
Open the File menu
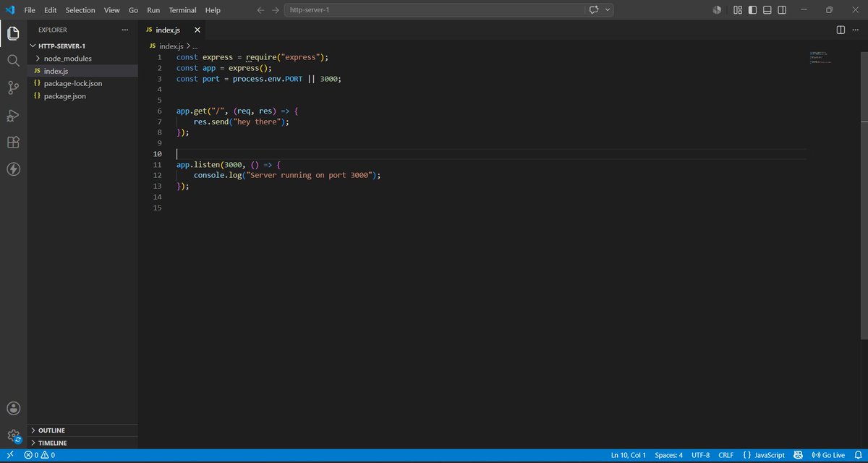pyautogui.click(x=30, y=10)
